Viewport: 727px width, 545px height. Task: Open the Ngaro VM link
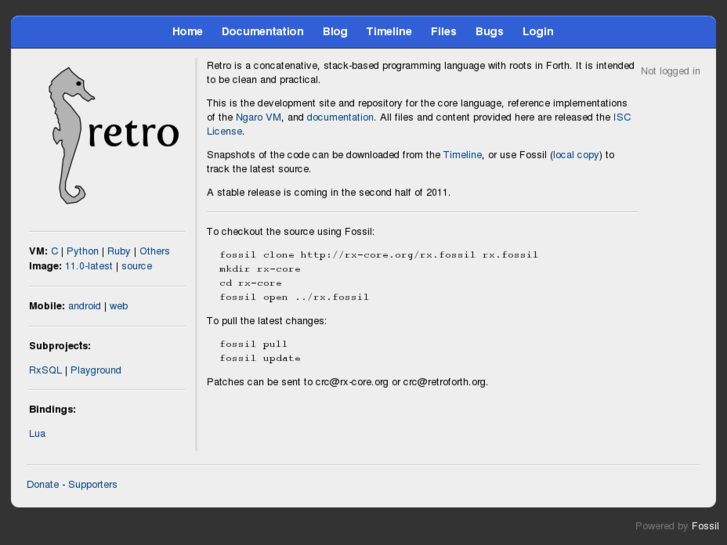pyautogui.click(x=258, y=118)
